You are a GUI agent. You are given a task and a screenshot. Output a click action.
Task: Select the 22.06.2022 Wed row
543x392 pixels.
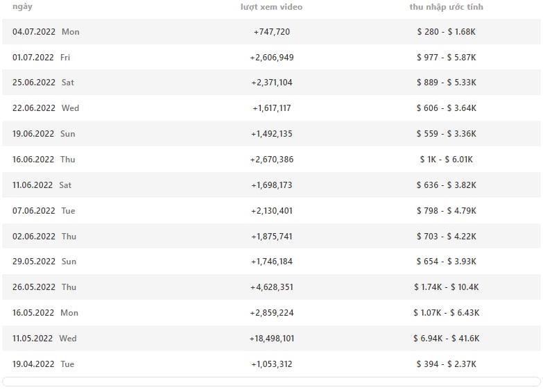click(272, 108)
